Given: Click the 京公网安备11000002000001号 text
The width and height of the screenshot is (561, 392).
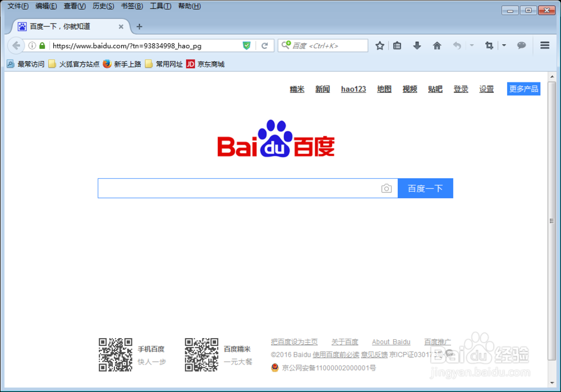Looking at the screenshot, I should tap(329, 368).
